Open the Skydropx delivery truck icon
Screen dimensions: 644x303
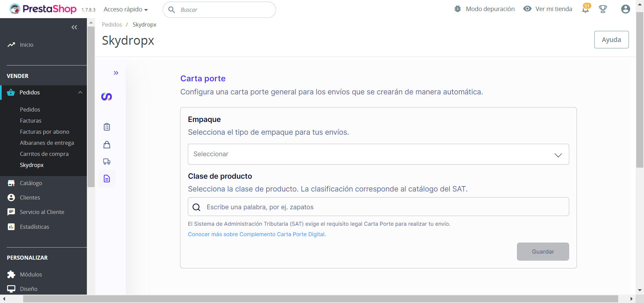coord(107,162)
